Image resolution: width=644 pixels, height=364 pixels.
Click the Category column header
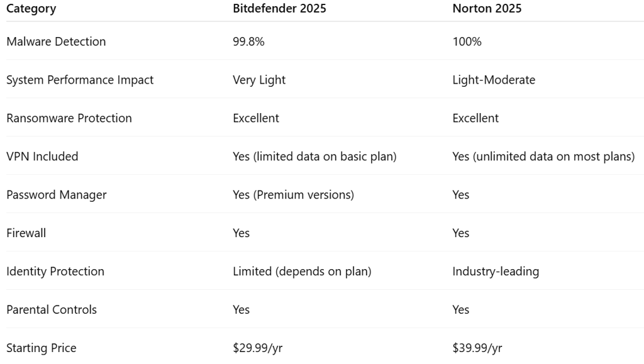point(31,9)
